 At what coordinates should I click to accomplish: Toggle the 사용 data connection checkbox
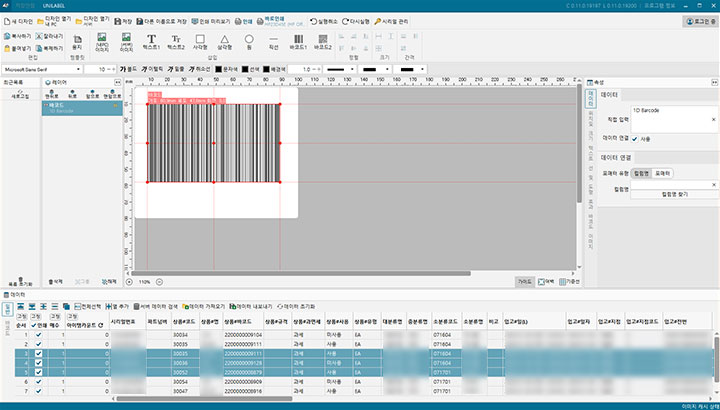(634, 138)
